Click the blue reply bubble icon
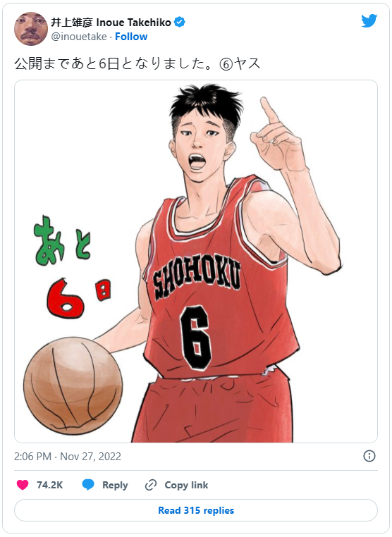Image resolution: width=392 pixels, height=537 pixels. pos(88,485)
